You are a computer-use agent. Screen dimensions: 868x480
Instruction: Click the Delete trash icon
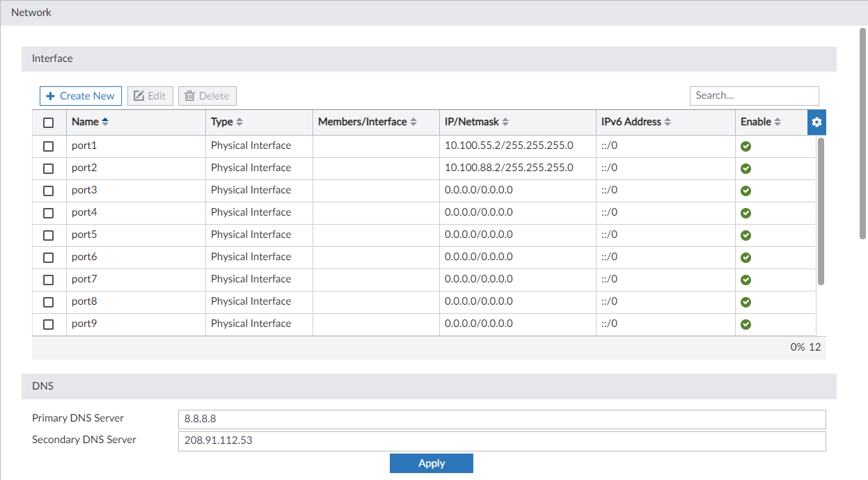click(x=190, y=95)
